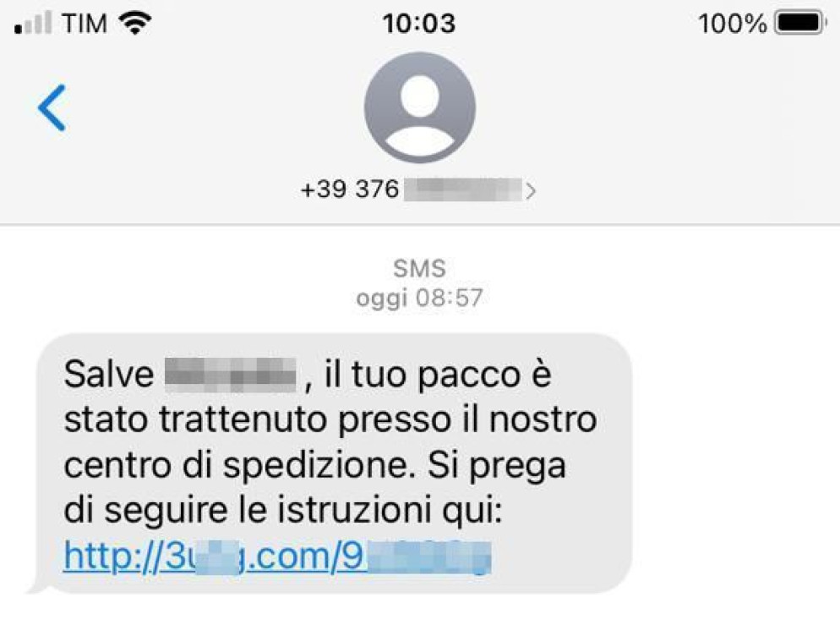Tap the 'oggi 08:57' timestamp
840x641 pixels.
click(419, 298)
